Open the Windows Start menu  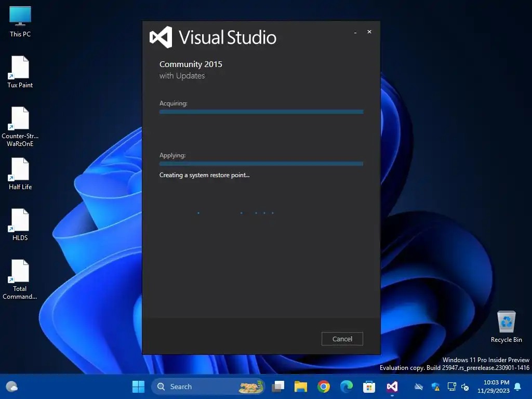(x=138, y=387)
